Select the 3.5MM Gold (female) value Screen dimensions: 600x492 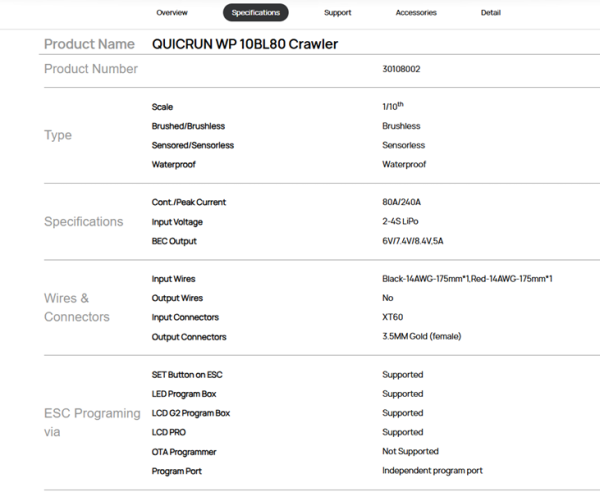(422, 336)
